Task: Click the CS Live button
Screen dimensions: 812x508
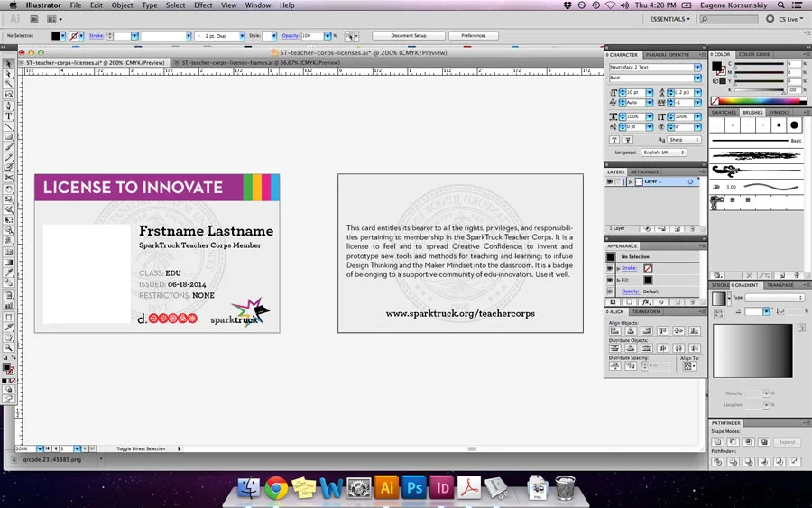Action: [785, 19]
